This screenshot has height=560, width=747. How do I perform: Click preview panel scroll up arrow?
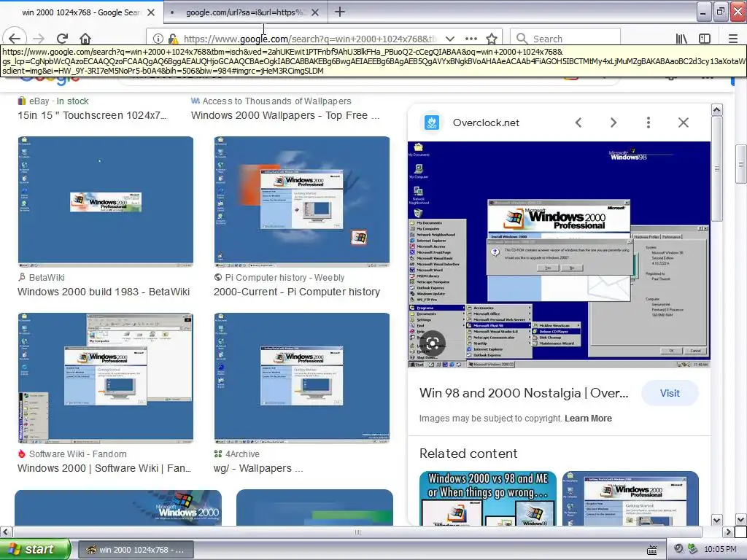716,110
